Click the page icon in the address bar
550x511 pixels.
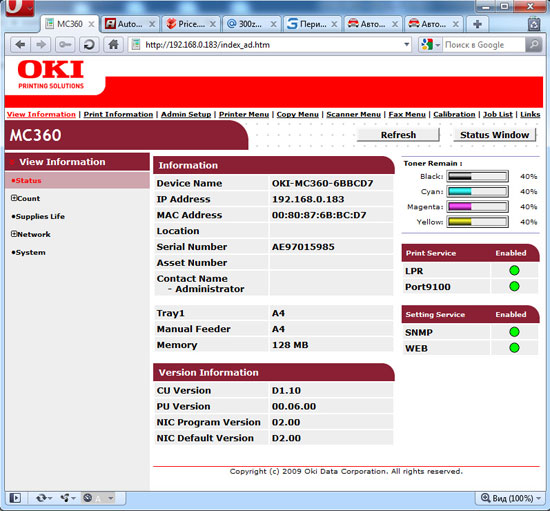point(136,45)
